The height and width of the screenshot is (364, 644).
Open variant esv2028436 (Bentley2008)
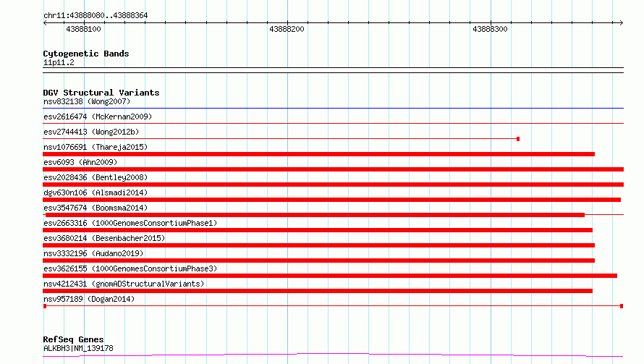pos(96,177)
